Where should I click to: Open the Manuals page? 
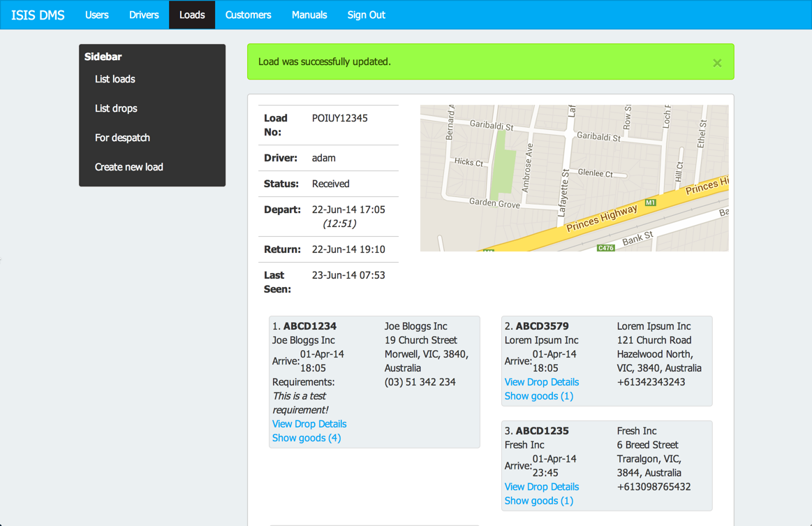309,15
